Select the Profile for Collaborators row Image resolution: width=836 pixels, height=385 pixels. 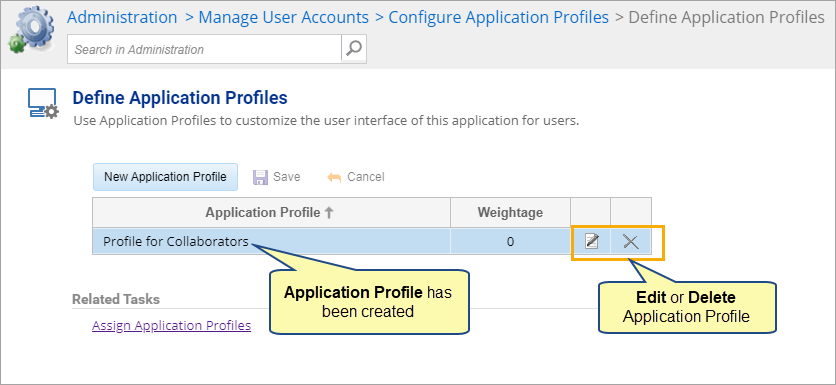pyautogui.click(x=372, y=242)
